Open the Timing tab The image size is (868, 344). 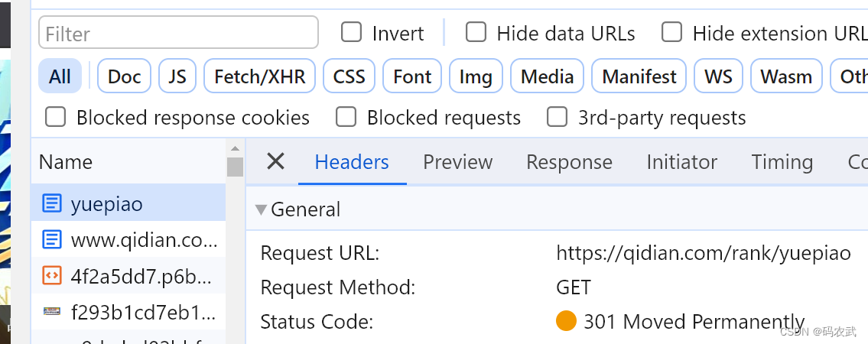click(x=782, y=162)
